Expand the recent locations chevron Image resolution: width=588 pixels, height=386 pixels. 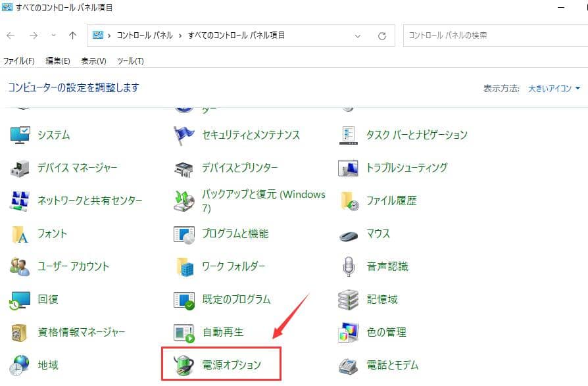click(x=53, y=36)
